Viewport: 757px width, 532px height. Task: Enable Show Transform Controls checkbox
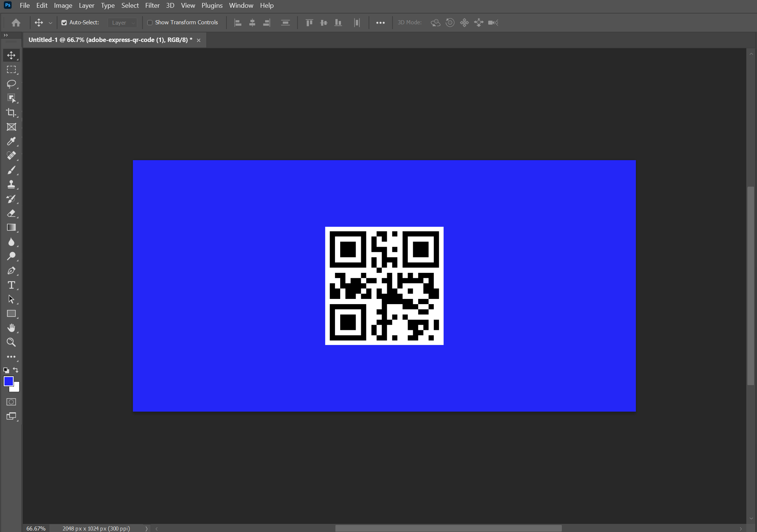[150, 23]
